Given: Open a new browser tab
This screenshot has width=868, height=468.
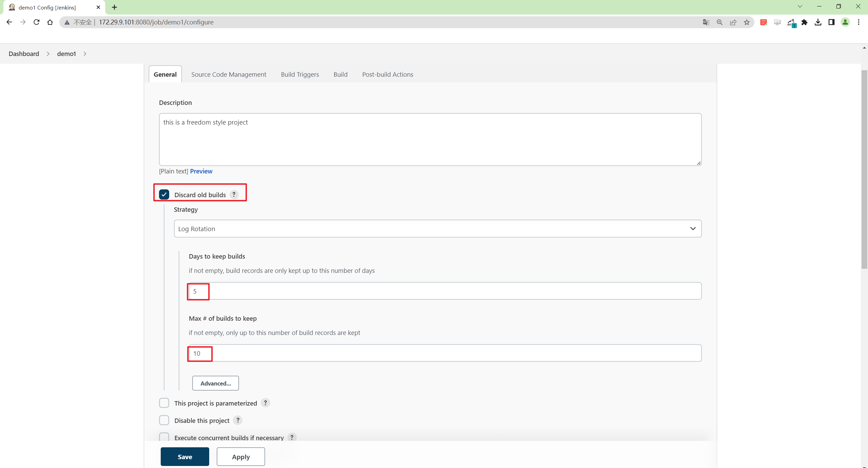Looking at the screenshot, I should [114, 7].
